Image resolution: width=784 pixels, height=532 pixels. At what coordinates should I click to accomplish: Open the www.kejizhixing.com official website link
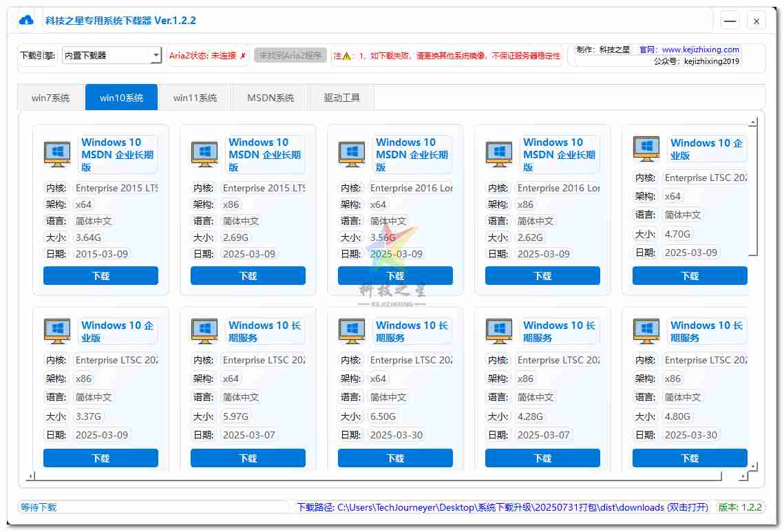tap(700, 50)
